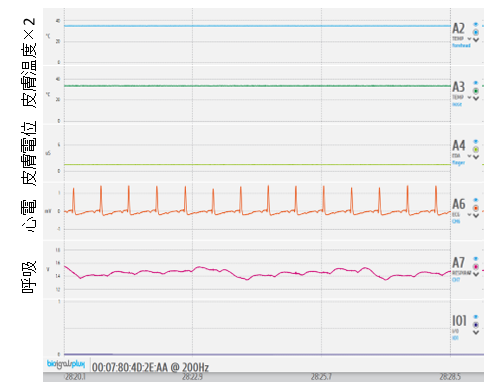Toggle the eye icon of channel A3
The image size is (503, 388).
(476, 83)
